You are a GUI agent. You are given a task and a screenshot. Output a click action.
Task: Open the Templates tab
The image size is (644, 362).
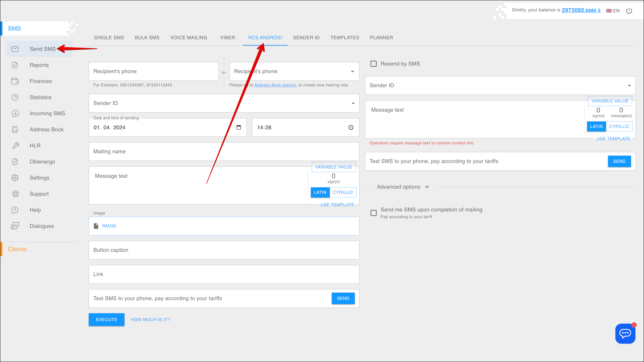(x=344, y=38)
